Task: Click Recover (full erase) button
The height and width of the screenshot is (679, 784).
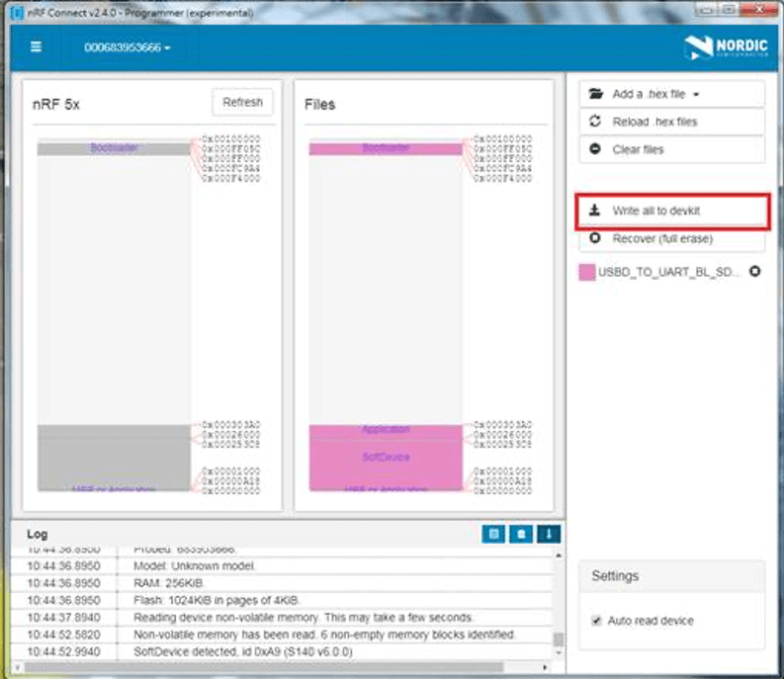Action: 671,239
